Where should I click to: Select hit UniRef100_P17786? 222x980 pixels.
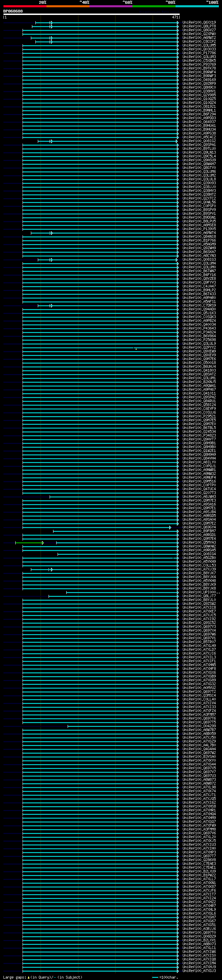(x=199, y=53)
